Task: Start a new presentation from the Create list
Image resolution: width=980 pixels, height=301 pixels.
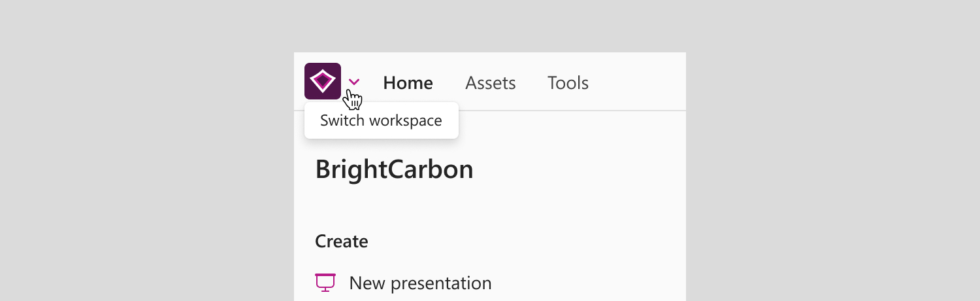Action: click(403, 283)
